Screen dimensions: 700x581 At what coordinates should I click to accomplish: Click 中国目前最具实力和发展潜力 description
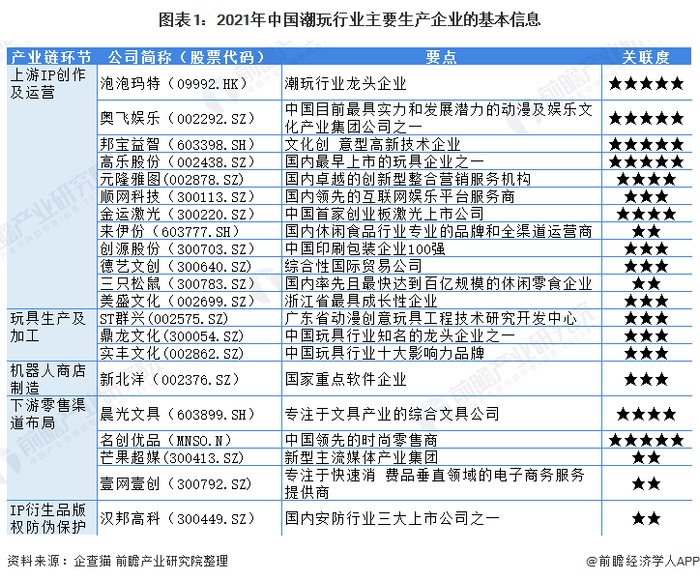click(439, 118)
